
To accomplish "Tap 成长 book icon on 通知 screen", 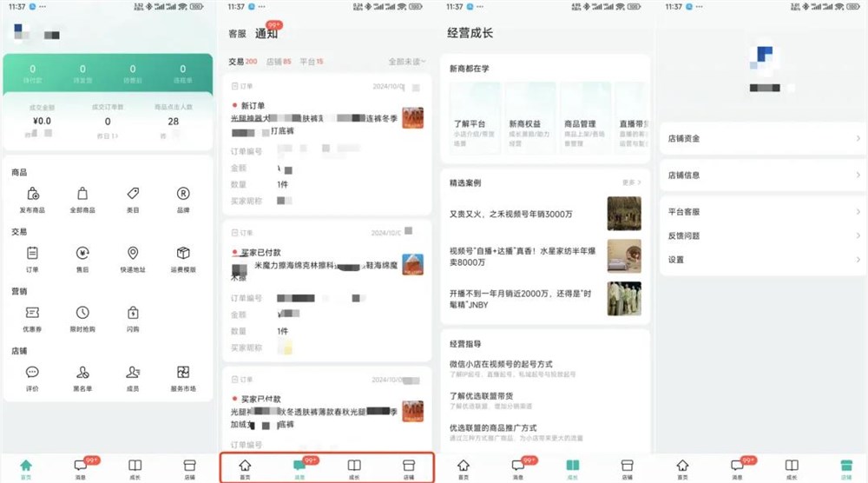I will tap(354, 466).
